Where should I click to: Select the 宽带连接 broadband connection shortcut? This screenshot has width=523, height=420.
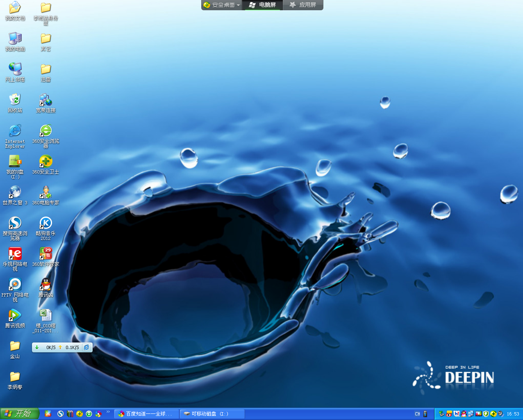click(45, 100)
